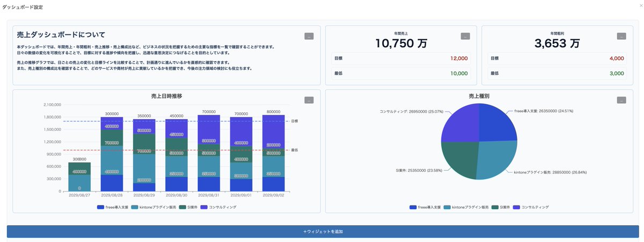Image resolution: width=644 pixels, height=242 pixels.
Task: Click the 2029/08/27 bar in 売上日時推移
Action: tap(79, 177)
